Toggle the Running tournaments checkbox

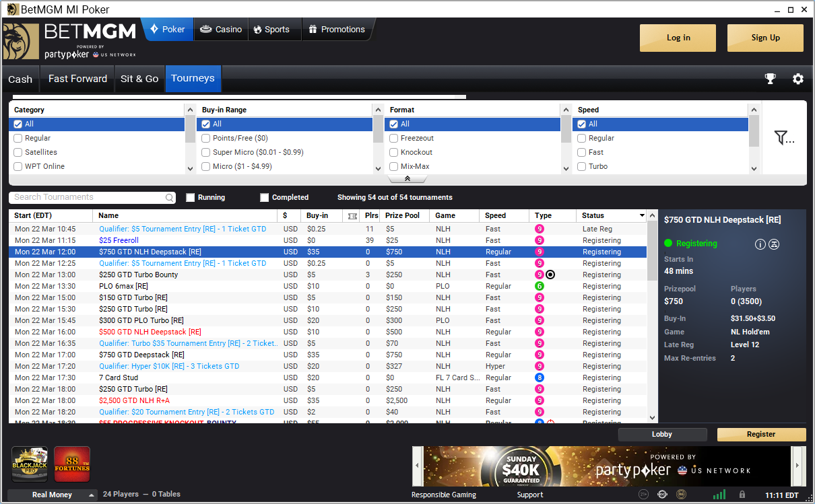[x=191, y=198]
